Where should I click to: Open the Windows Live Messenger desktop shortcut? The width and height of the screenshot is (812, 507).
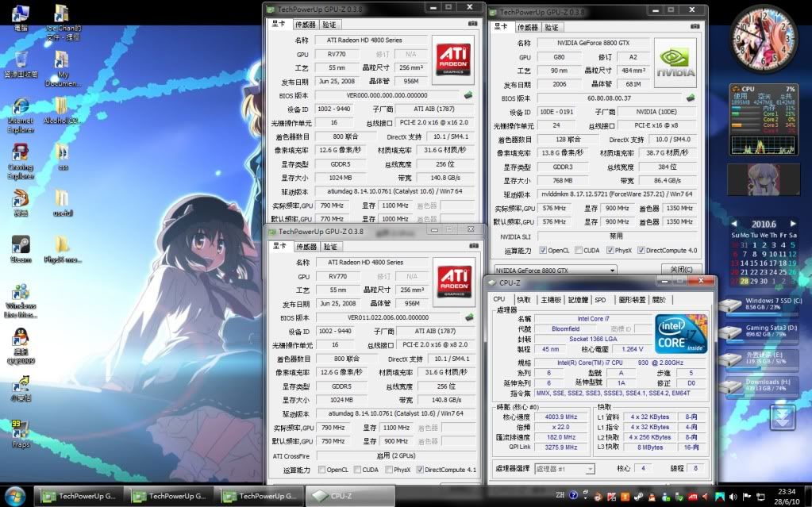pyautogui.click(x=20, y=294)
